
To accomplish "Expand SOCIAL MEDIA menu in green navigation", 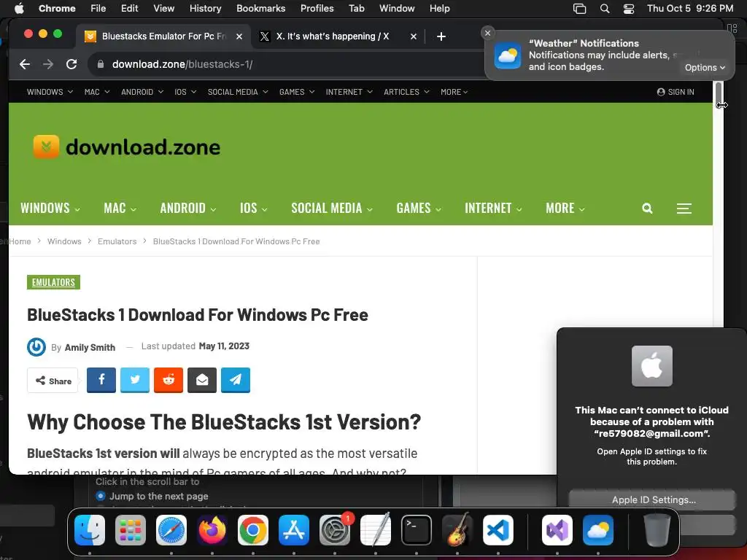I will point(332,208).
